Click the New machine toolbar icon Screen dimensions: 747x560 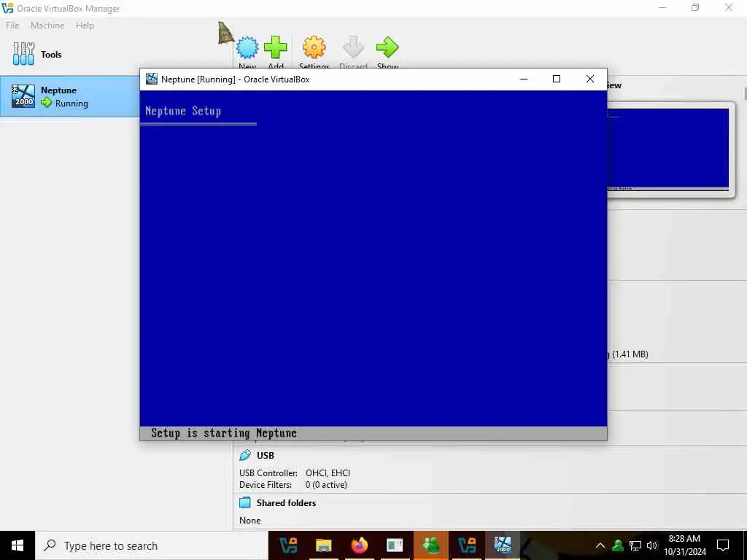(247, 47)
